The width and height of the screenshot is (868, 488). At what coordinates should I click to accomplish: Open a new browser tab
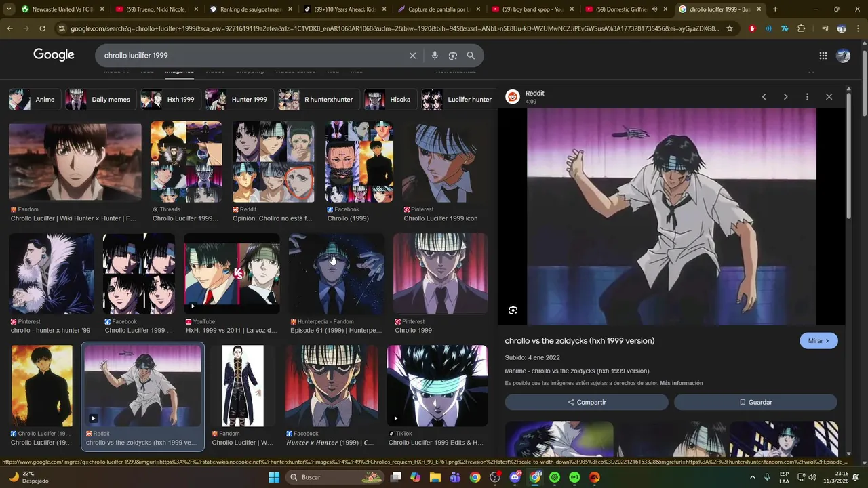[x=775, y=9]
